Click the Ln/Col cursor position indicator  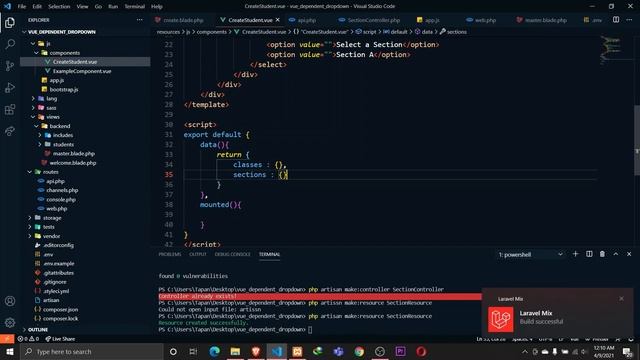[x=490, y=339]
